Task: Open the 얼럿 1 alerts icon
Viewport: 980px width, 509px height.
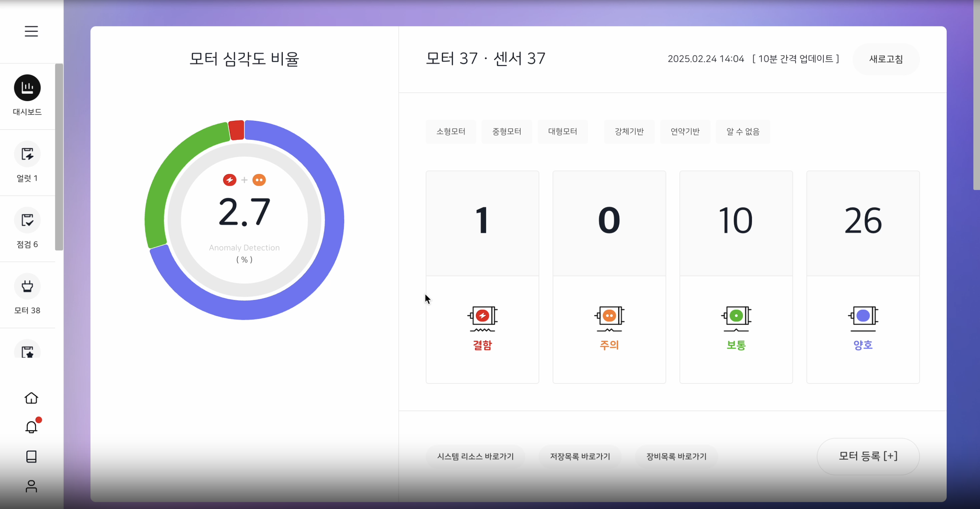Action: click(x=27, y=154)
